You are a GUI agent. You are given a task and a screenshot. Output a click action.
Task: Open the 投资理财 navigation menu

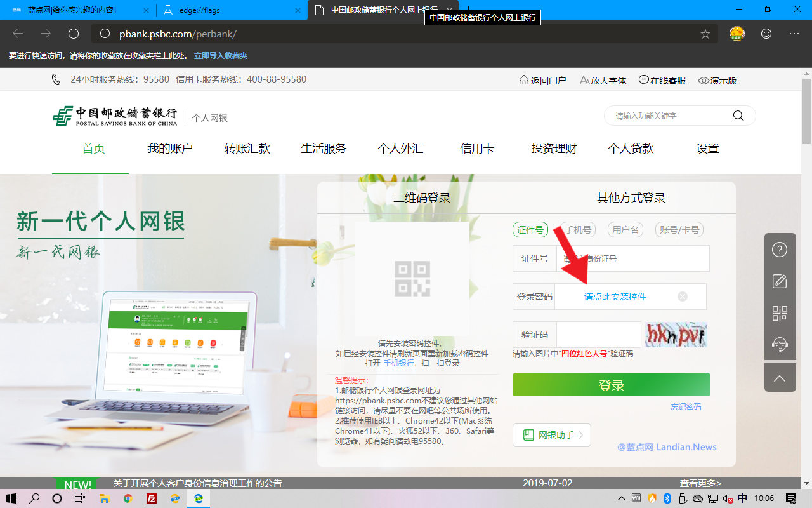[554, 149]
